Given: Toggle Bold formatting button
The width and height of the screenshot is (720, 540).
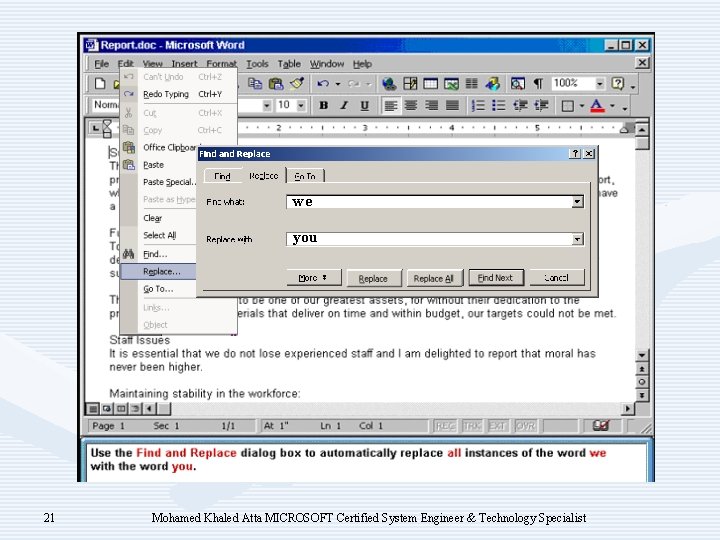Looking at the screenshot, I should pos(323,106).
